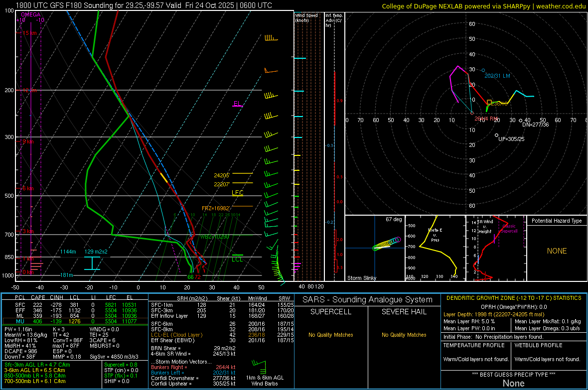Select the highlighted MU parcel row
The width and height of the screenshot is (588, 390).
click(x=75, y=321)
